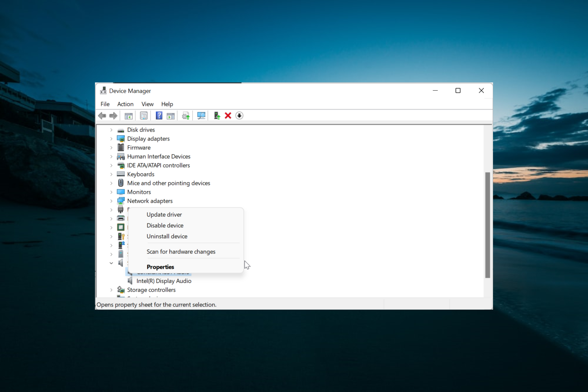Click the back navigation arrow icon
The height and width of the screenshot is (392, 588).
102,115
